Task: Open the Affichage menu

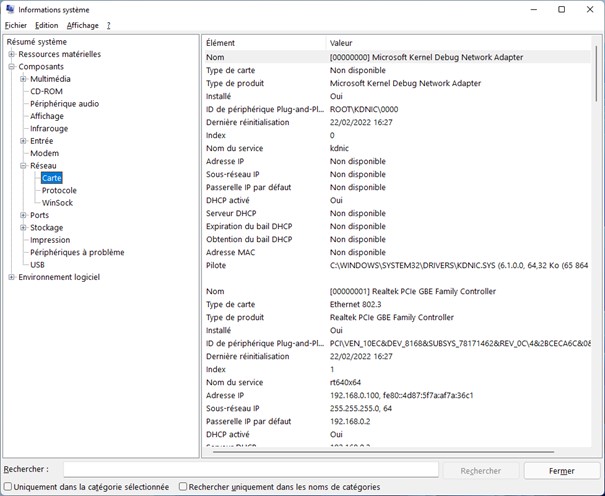Action: point(83,25)
